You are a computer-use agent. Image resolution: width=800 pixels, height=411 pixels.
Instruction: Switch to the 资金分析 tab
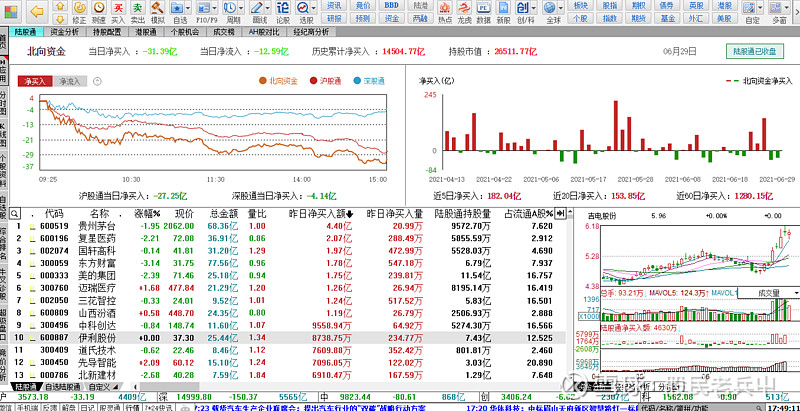click(x=65, y=32)
